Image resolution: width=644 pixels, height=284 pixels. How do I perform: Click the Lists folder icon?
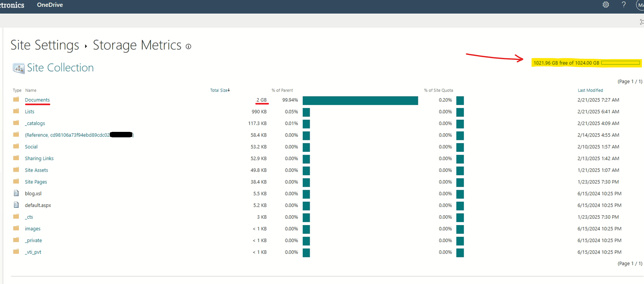(x=16, y=111)
